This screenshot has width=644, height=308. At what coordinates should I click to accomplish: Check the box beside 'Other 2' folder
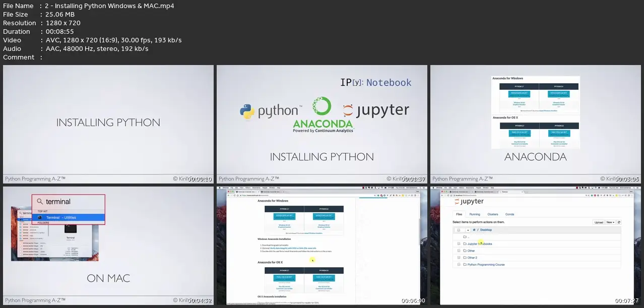click(459, 258)
